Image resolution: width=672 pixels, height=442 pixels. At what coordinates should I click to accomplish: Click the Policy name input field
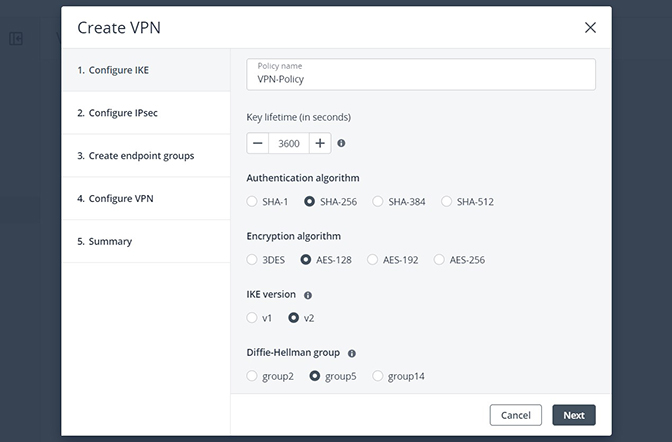tap(421, 75)
